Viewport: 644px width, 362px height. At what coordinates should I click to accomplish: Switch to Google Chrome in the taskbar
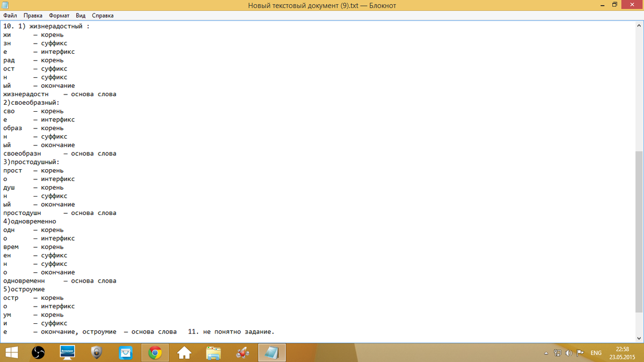pyautogui.click(x=155, y=352)
